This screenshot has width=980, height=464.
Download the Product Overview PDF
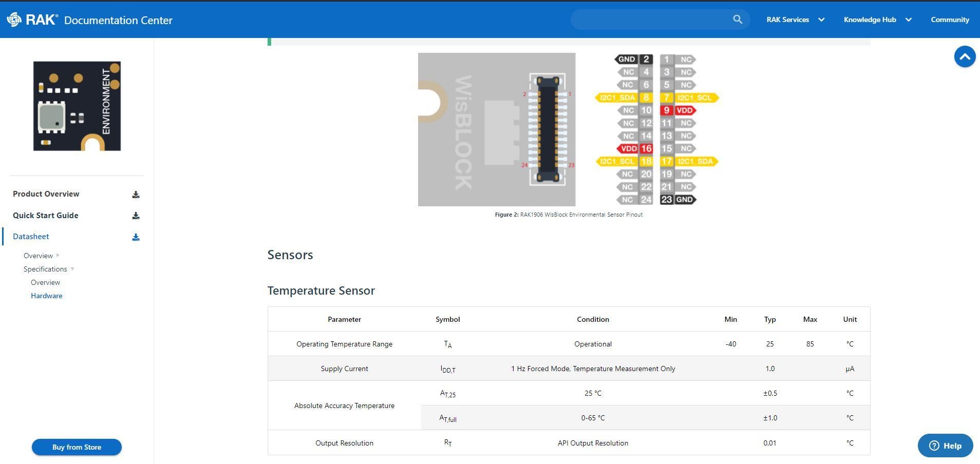coord(136,195)
